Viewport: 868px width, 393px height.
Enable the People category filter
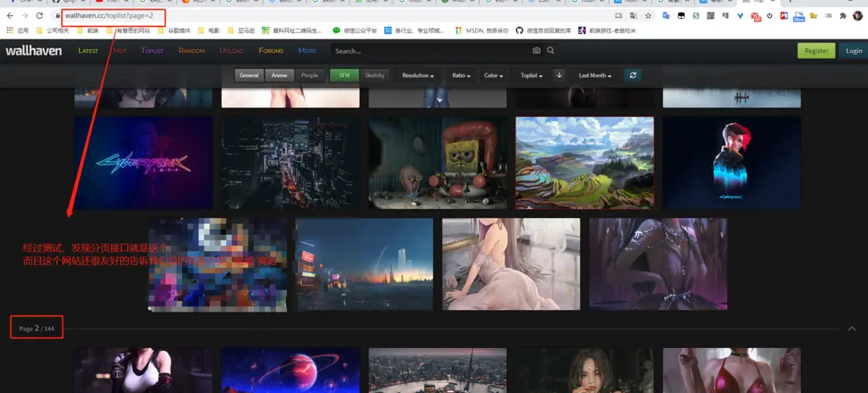[x=310, y=75]
